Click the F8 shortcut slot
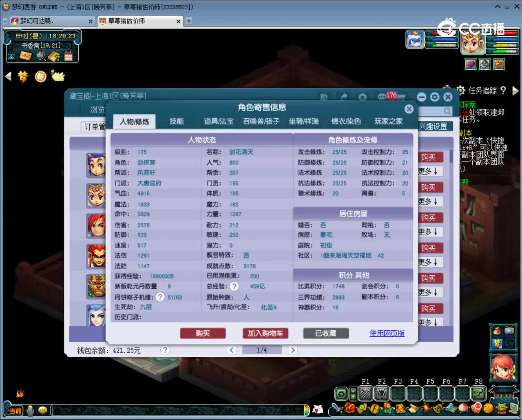Viewport: 522px width, 420px height. [x=478, y=393]
